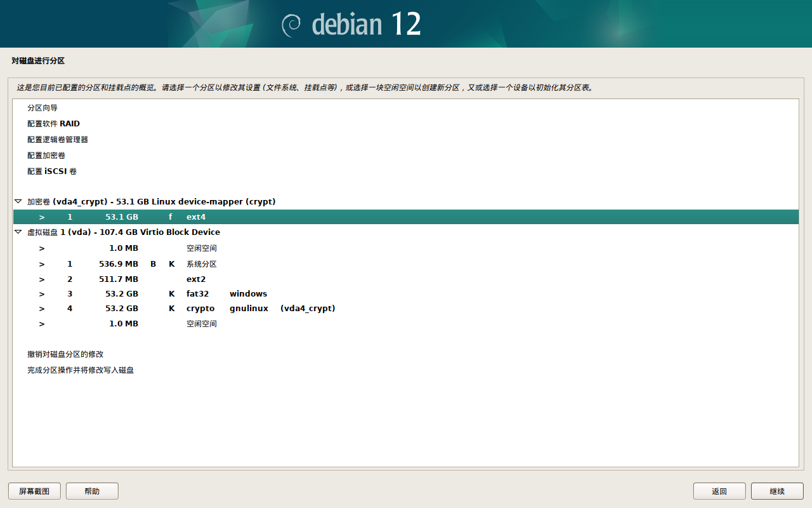
Task: Click the K flag on the crypto row
Action: [172, 309]
